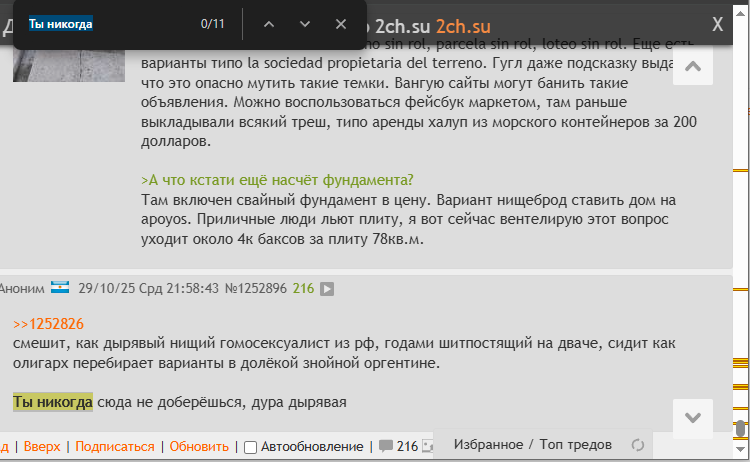Click the 0/11 match counter
The height and width of the screenshot is (462, 750).
coord(212,24)
